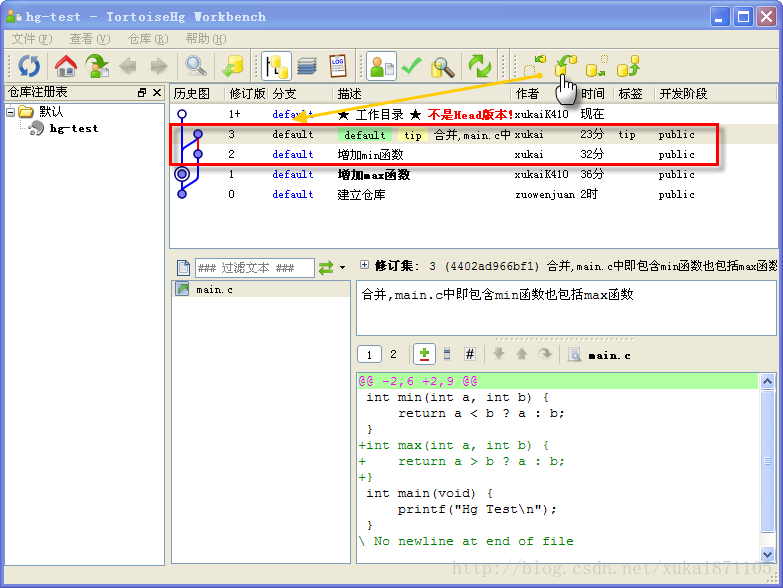Viewport: 783px width, 588px height.
Task: Select revision 3 合并 merge row
Action: [x=473, y=134]
